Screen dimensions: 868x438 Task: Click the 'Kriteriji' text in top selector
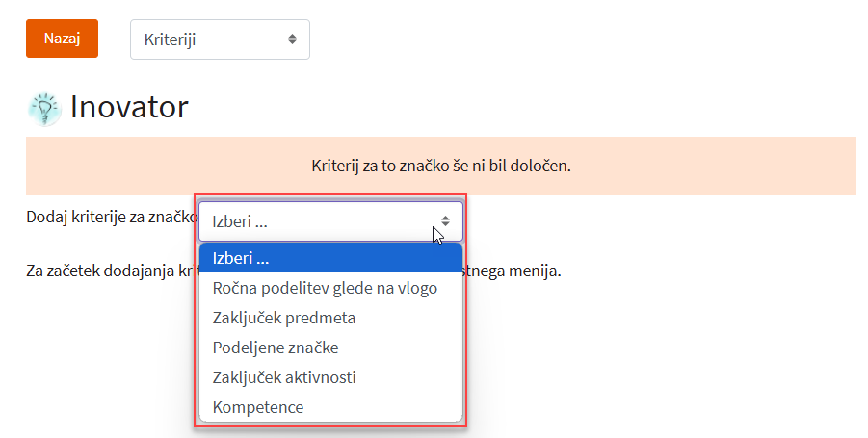(x=171, y=39)
